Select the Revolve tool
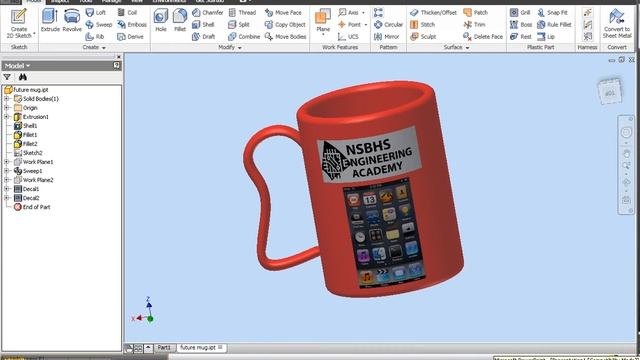Screen dimensions: 640x360 click(72, 20)
